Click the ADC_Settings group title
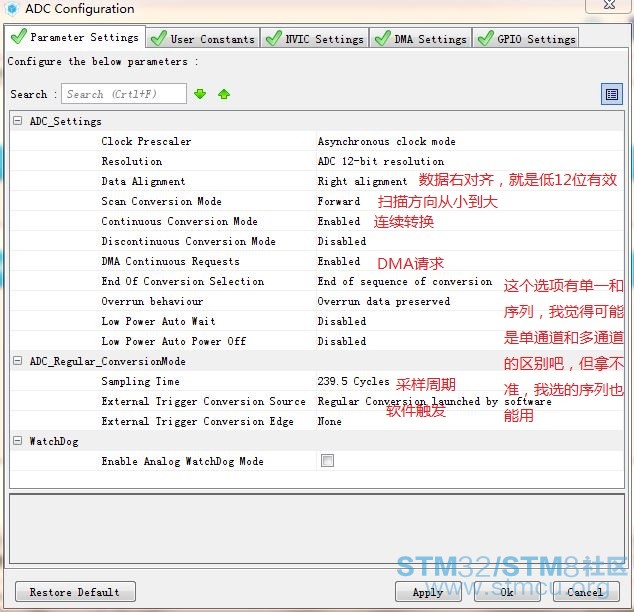634x612 pixels. click(66, 121)
